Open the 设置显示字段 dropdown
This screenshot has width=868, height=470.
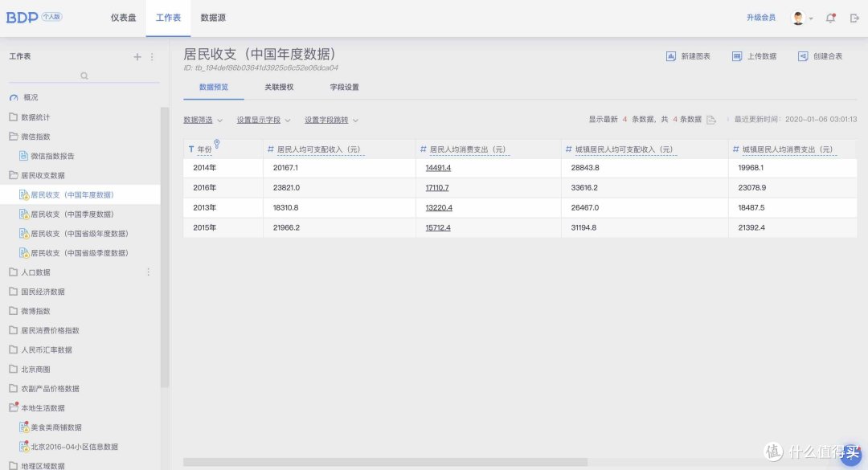click(x=264, y=121)
